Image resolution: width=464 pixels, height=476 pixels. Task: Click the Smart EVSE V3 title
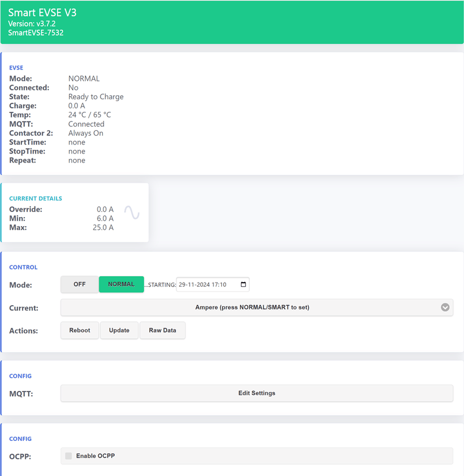(42, 12)
